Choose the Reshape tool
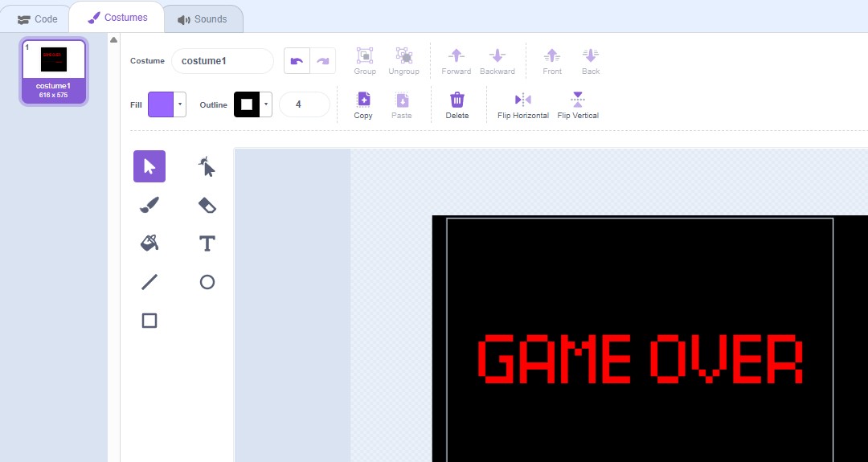The width and height of the screenshot is (868, 462). click(x=207, y=166)
